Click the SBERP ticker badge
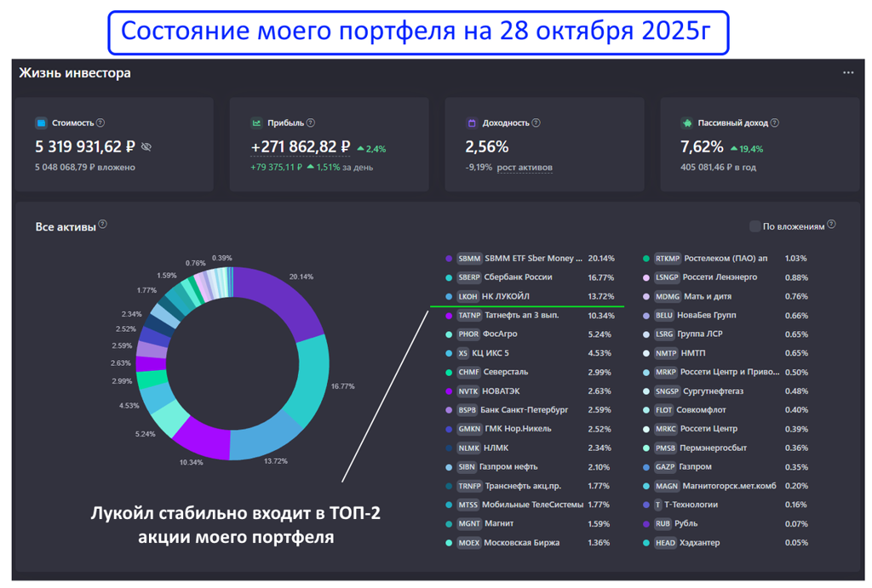Image resolution: width=872 pixels, height=588 pixels. coord(469,277)
